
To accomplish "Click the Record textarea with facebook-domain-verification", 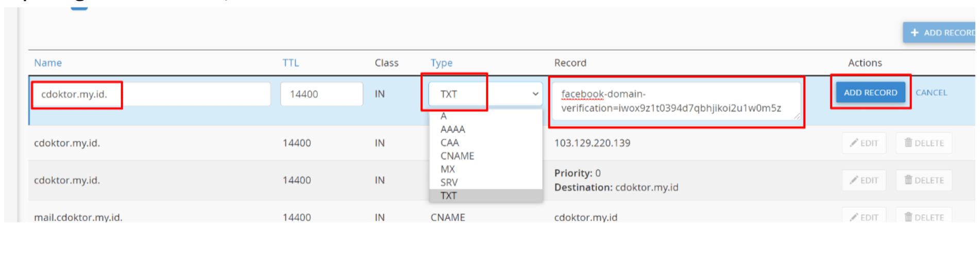I will (x=677, y=101).
